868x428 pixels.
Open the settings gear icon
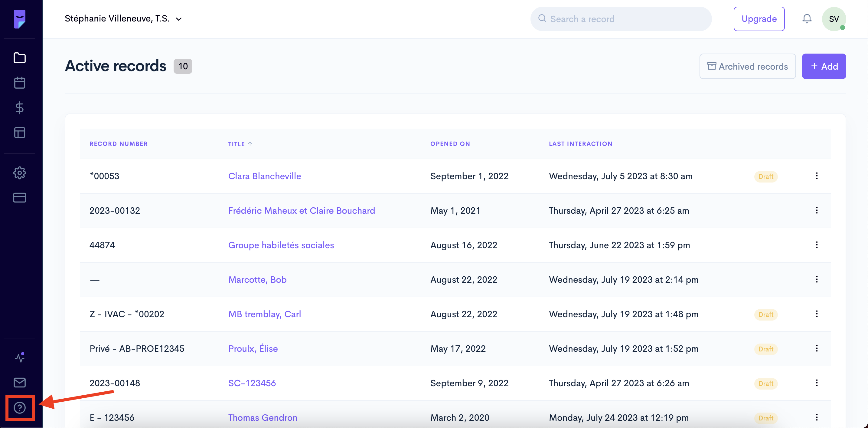[x=20, y=173]
